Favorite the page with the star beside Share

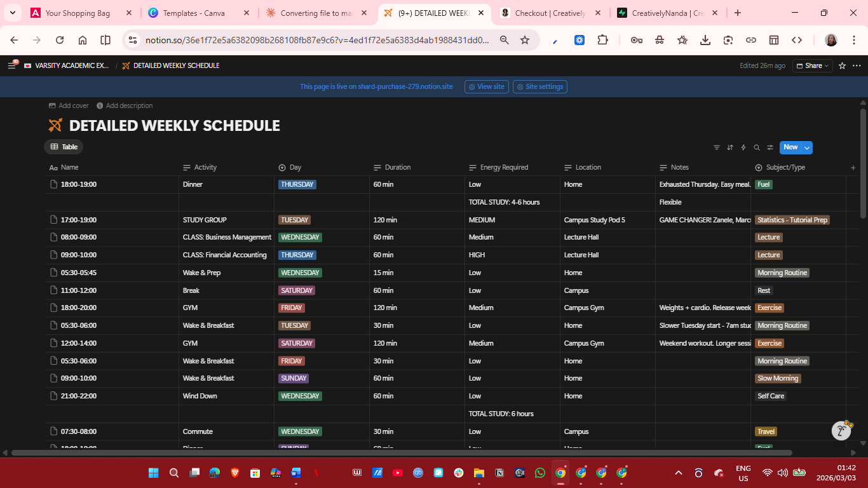pos(841,65)
